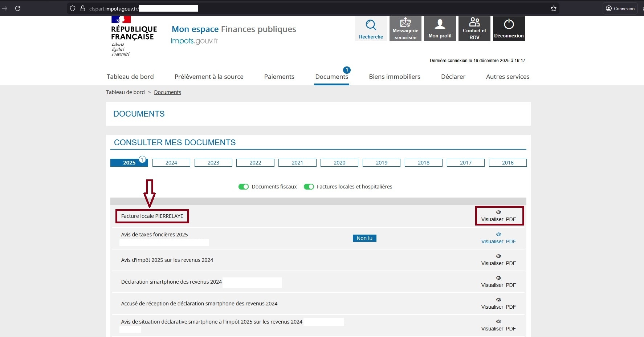Select the 2016 year tab

coord(507,163)
